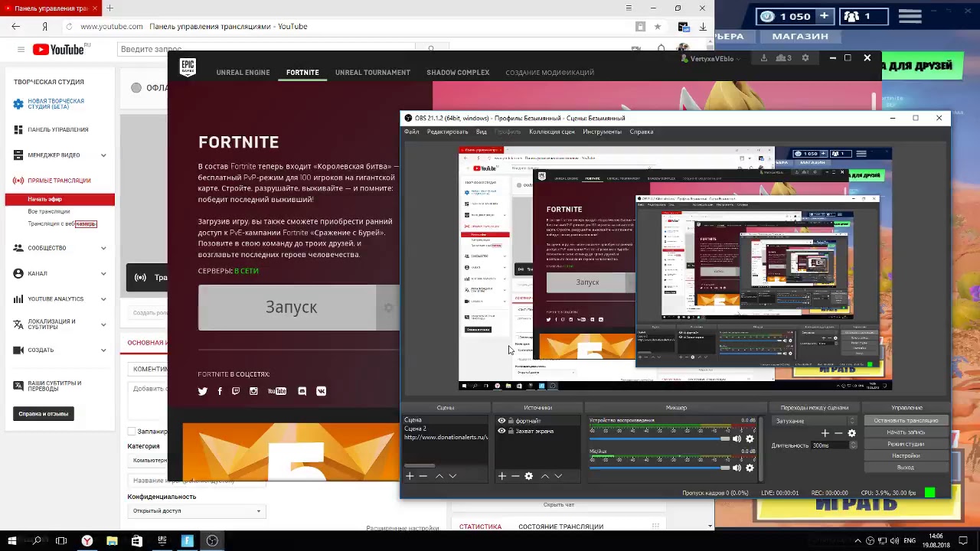Expand Сообщество section in YouTube sidebar
Screen dimensions: 980x551
pos(103,248)
